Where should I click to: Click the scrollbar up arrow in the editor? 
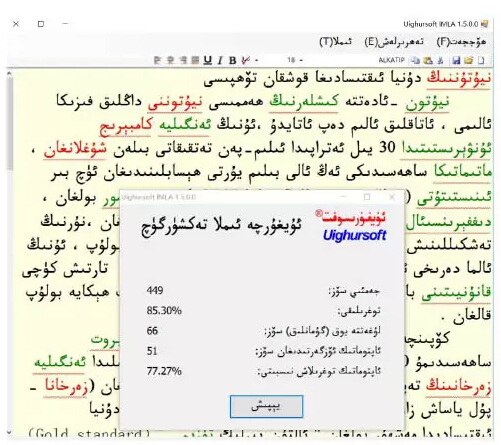pyautogui.click(x=9, y=72)
